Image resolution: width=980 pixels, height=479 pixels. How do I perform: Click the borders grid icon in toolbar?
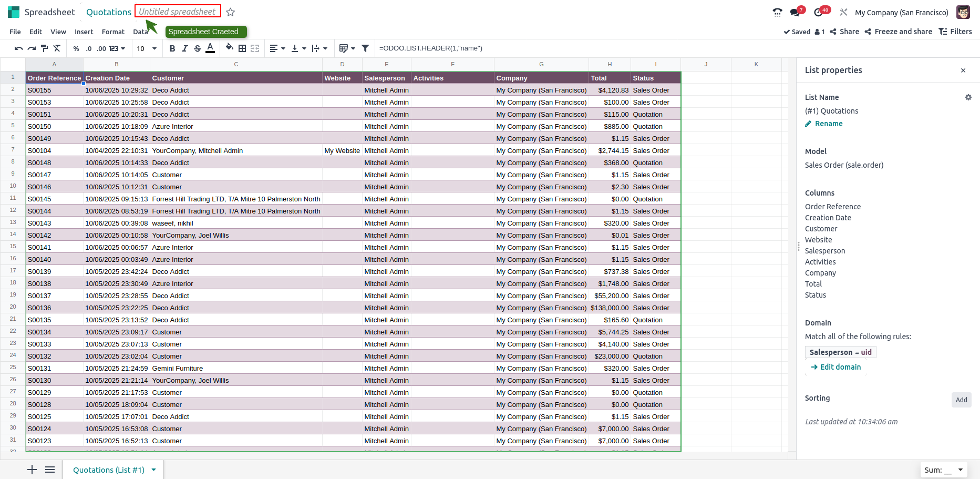(x=242, y=48)
